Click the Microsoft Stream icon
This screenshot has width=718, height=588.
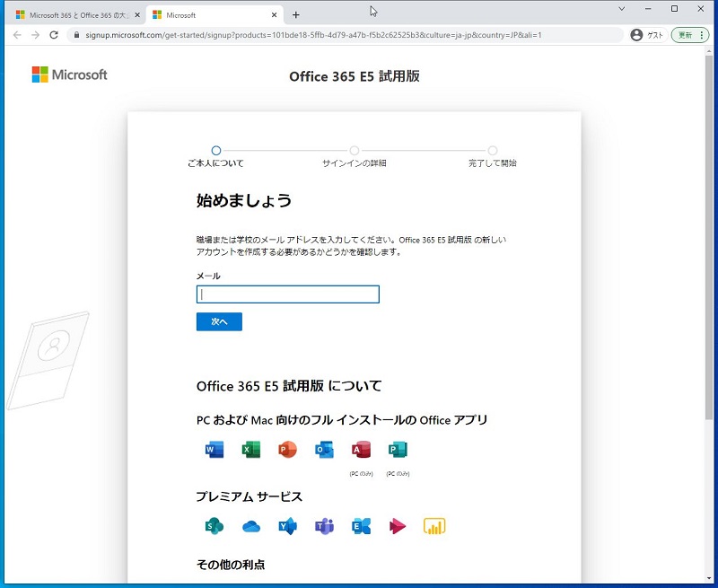[x=398, y=527]
